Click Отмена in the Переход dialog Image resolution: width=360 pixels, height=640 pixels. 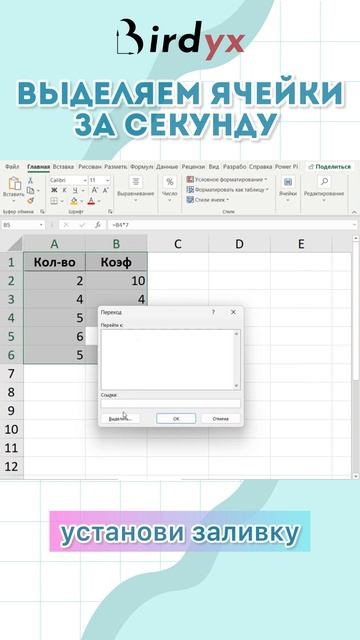click(220, 418)
